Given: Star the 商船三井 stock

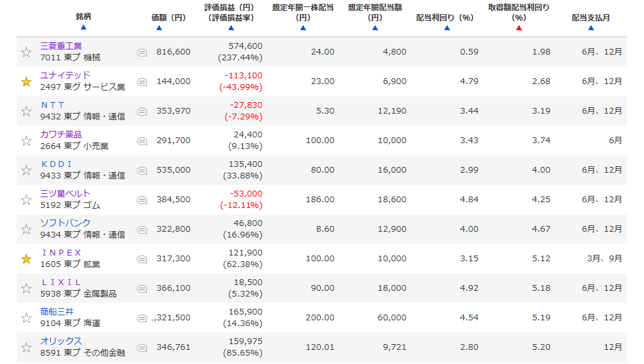Looking at the screenshot, I should pyautogui.click(x=26, y=318).
